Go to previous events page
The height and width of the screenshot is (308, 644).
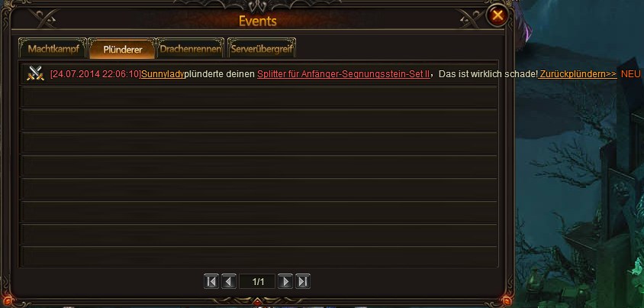[229, 282]
